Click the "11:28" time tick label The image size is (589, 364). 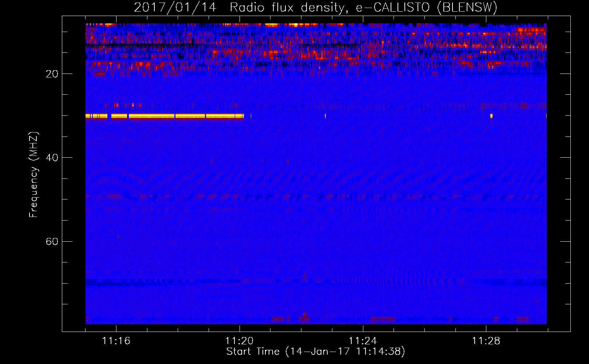pos(486,341)
